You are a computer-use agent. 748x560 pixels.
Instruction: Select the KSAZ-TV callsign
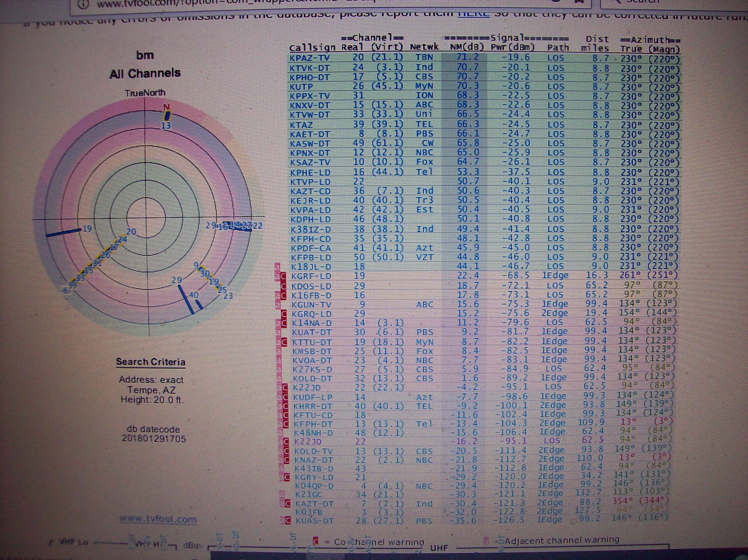tap(310, 162)
